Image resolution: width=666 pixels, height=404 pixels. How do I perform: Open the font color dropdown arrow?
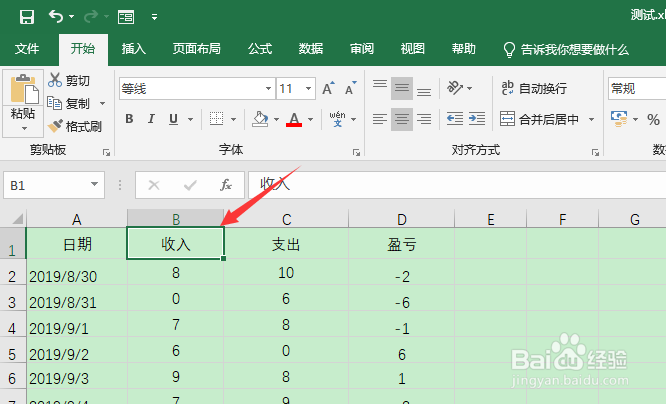click(x=310, y=119)
